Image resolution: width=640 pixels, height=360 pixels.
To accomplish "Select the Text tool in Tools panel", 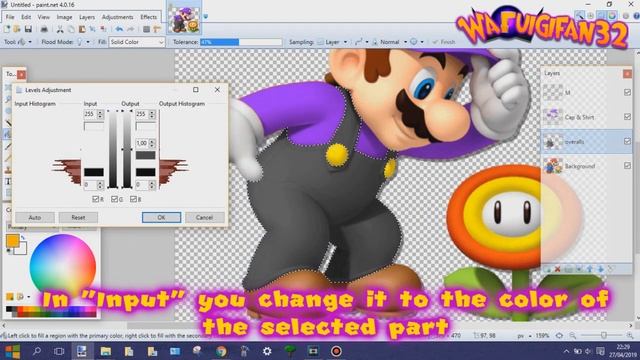I will pos(8,181).
